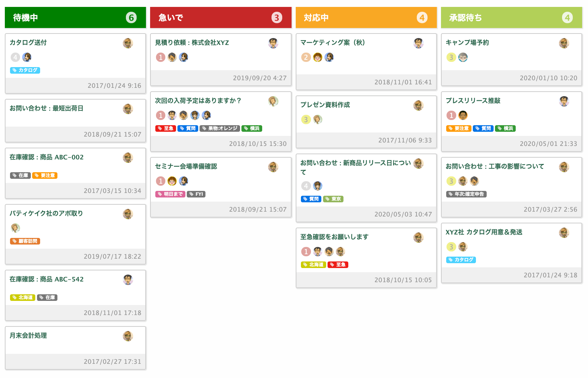Open the 月末会計処理 card title
This screenshot has width=588, height=378.
28,335
